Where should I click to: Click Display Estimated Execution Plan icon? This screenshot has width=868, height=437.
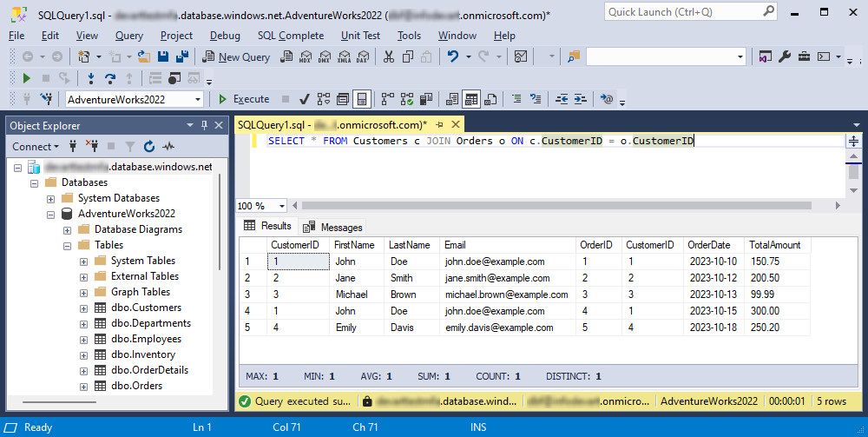323,99
